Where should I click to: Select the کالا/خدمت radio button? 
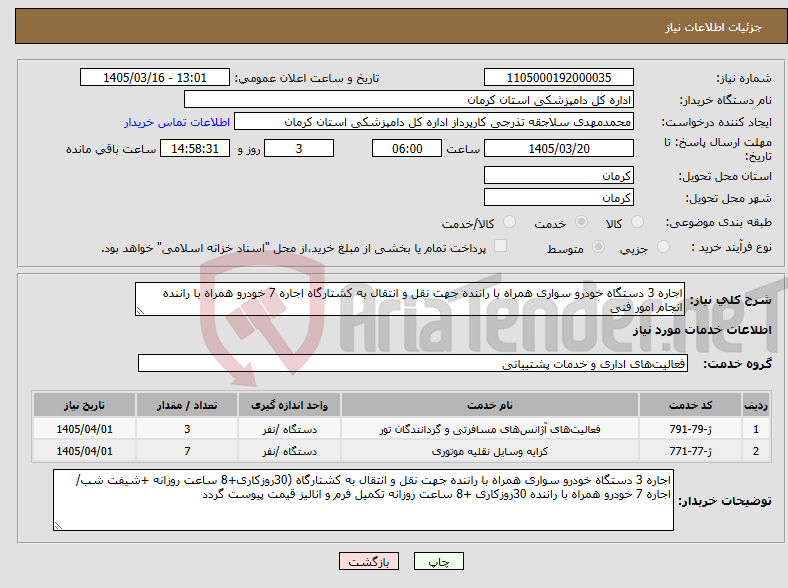click(509, 222)
